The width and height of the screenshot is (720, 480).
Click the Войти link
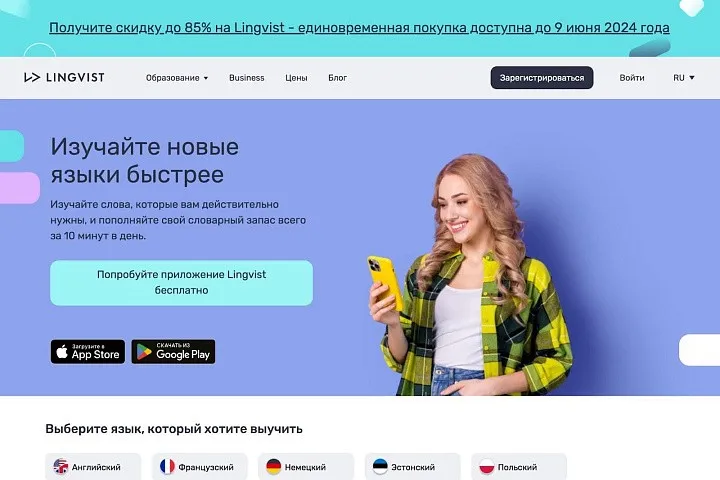[x=632, y=78]
